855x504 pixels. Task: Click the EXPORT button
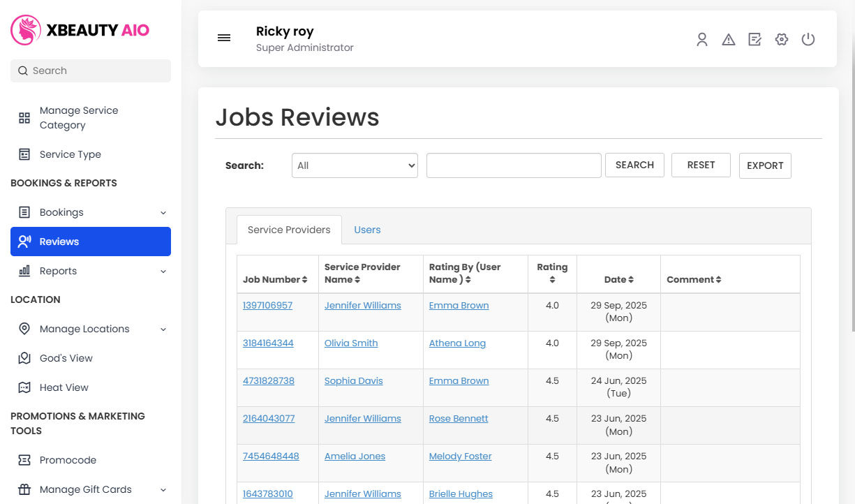pyautogui.click(x=765, y=165)
